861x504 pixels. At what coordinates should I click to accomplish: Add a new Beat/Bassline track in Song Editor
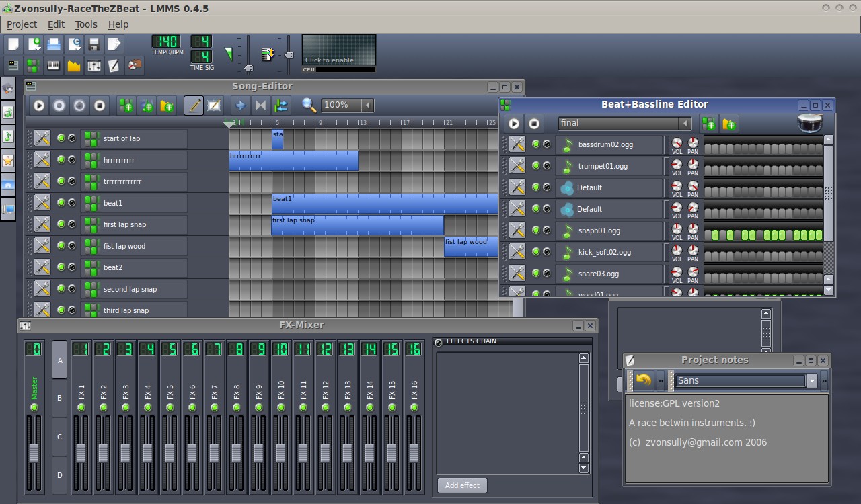[x=125, y=105]
